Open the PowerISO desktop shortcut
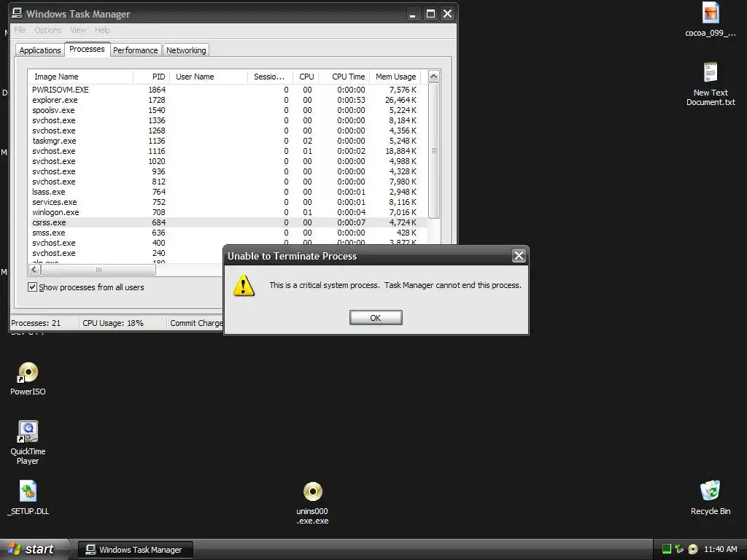Image resolution: width=747 pixels, height=560 pixels. [28, 378]
